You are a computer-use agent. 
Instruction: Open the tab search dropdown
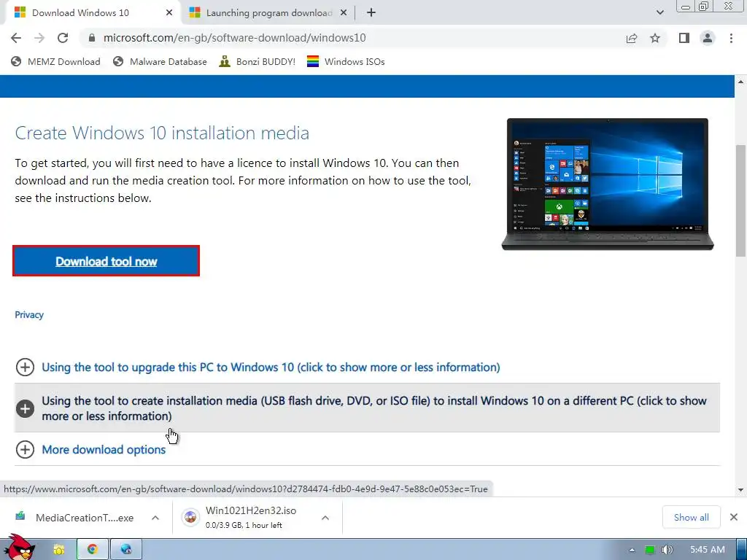tap(659, 13)
